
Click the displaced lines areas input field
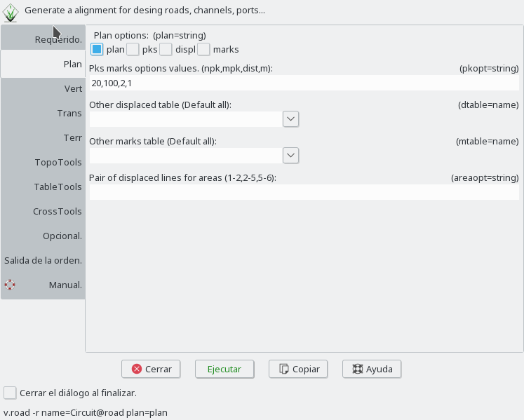pyautogui.click(x=304, y=192)
